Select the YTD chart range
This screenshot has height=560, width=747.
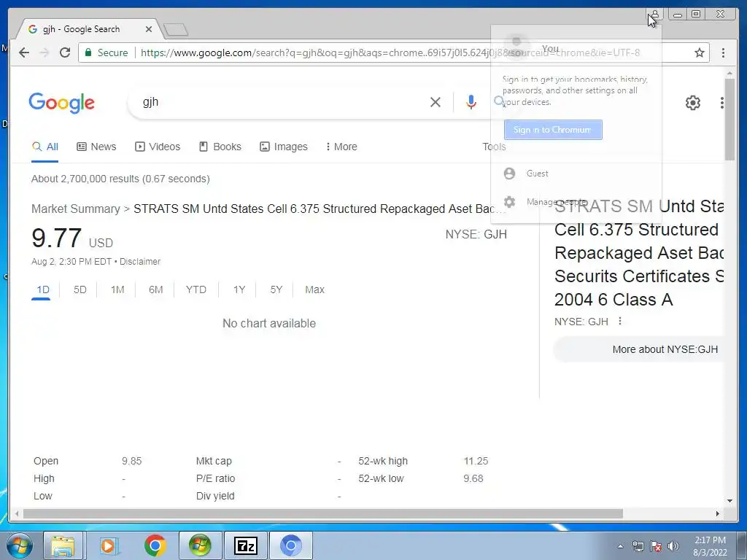[196, 289]
